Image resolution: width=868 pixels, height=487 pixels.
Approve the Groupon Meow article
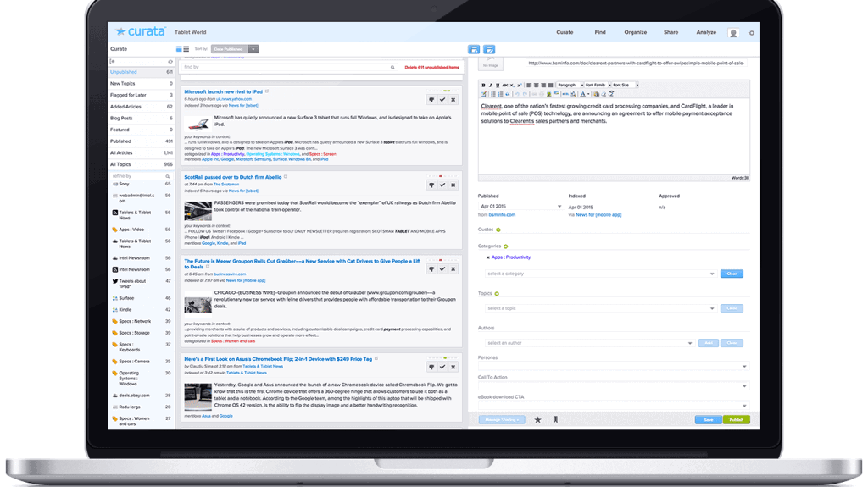coord(442,269)
